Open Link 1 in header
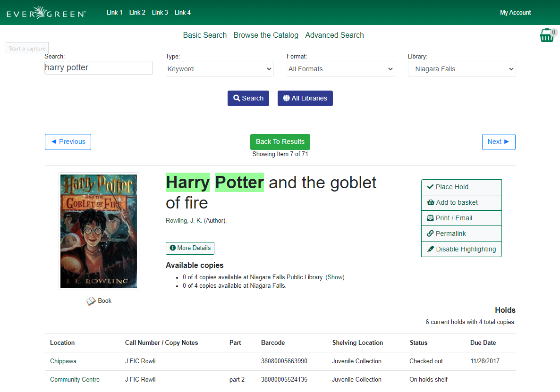 pyautogui.click(x=114, y=12)
